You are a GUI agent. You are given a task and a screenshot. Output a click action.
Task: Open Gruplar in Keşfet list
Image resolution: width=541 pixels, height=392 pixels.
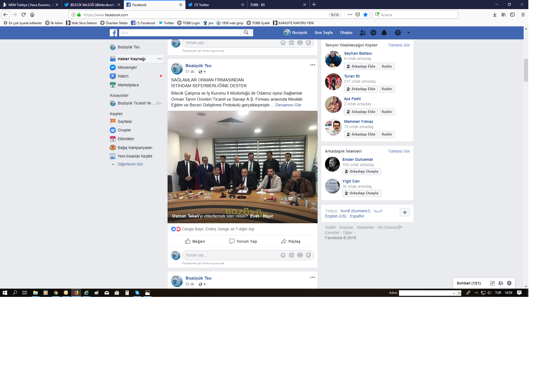124,130
